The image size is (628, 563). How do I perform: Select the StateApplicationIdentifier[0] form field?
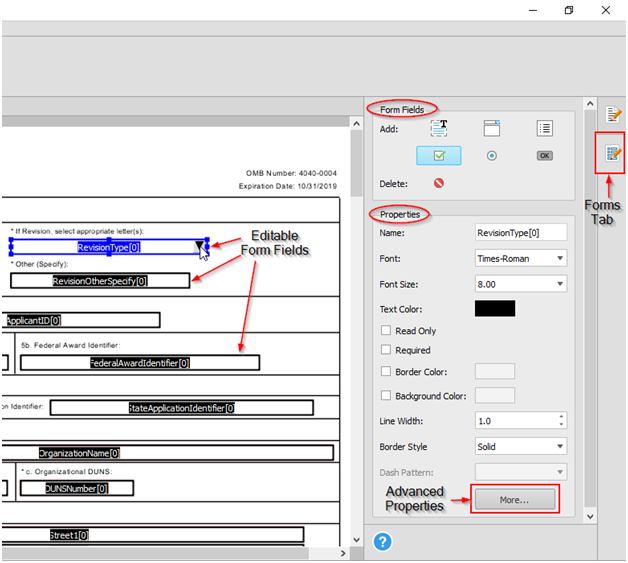point(181,408)
